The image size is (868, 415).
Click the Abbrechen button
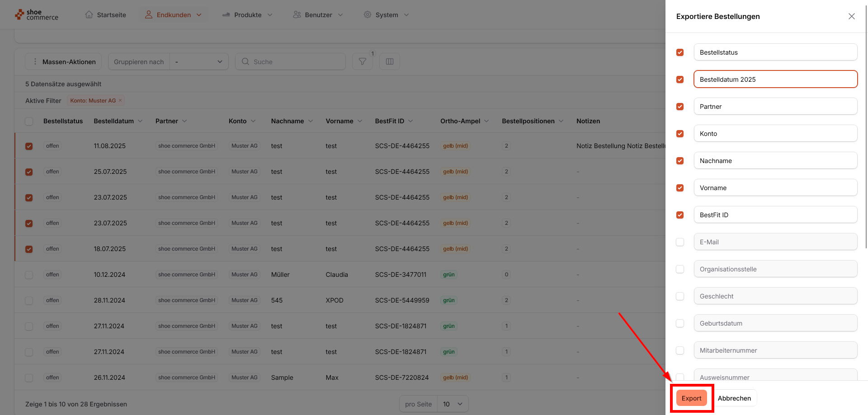click(x=734, y=398)
